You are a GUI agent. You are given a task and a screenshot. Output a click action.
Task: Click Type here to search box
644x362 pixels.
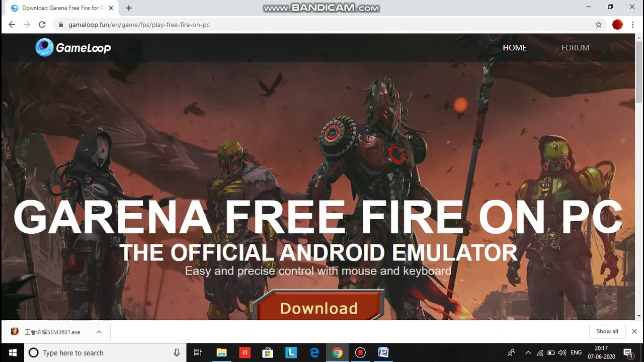tap(106, 353)
